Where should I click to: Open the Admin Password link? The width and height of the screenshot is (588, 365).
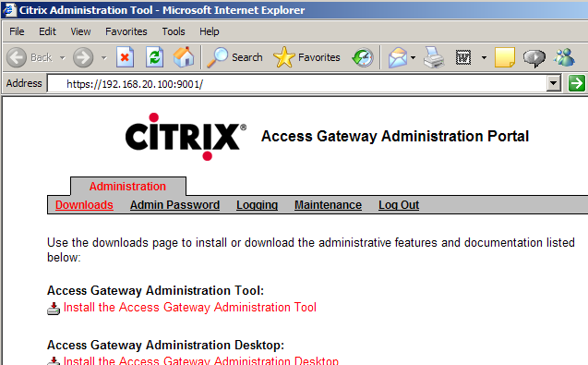[x=174, y=205]
